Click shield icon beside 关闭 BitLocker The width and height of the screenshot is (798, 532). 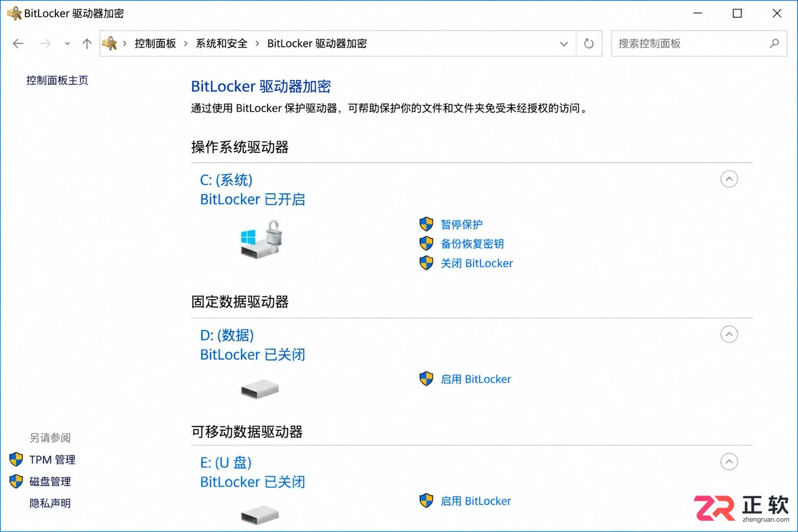tap(426, 263)
